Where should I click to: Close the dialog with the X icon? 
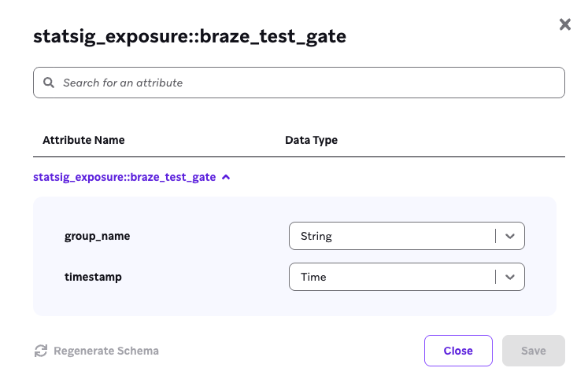[x=564, y=24]
